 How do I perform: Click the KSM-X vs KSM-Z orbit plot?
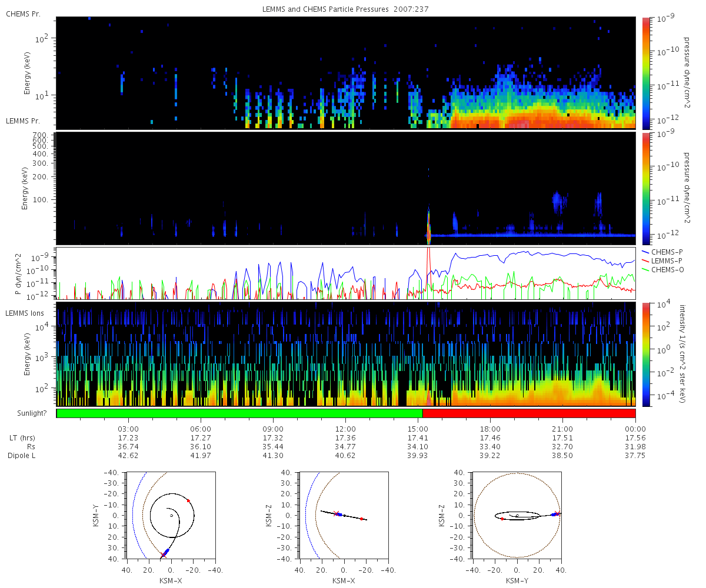[x=344, y=516]
